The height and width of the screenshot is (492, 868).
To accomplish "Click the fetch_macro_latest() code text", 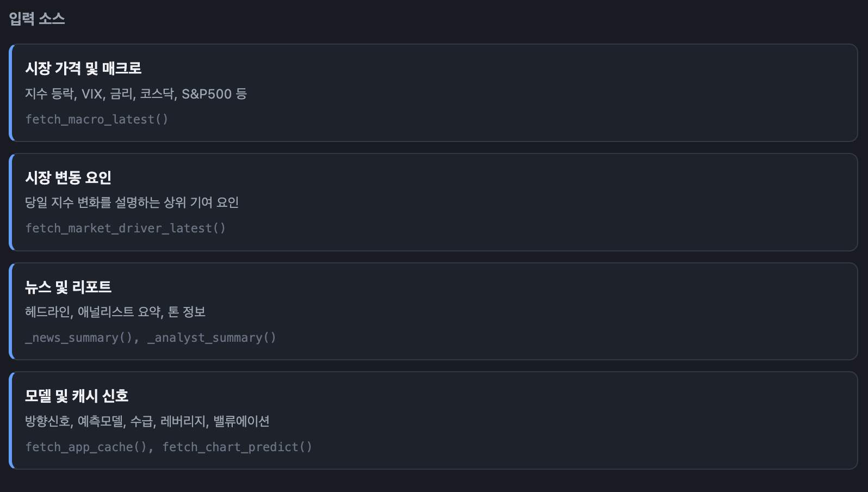I will 97,119.
